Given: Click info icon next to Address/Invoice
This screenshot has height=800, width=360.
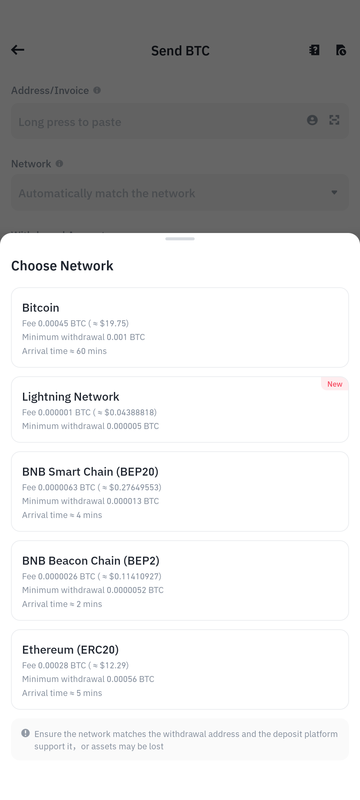Looking at the screenshot, I should [x=97, y=90].
